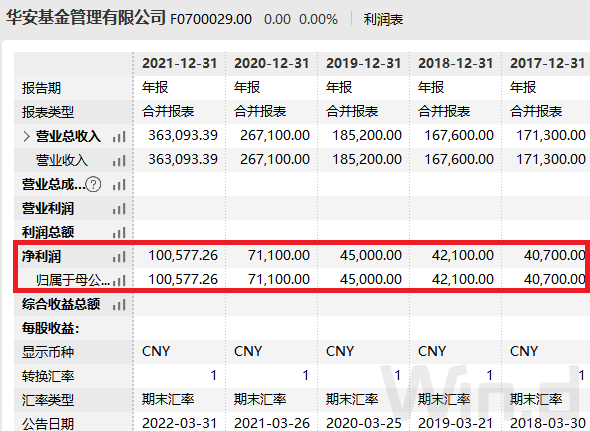The height and width of the screenshot is (431, 590).
Task: Select the 每股收益: row label
Action: [51, 329]
